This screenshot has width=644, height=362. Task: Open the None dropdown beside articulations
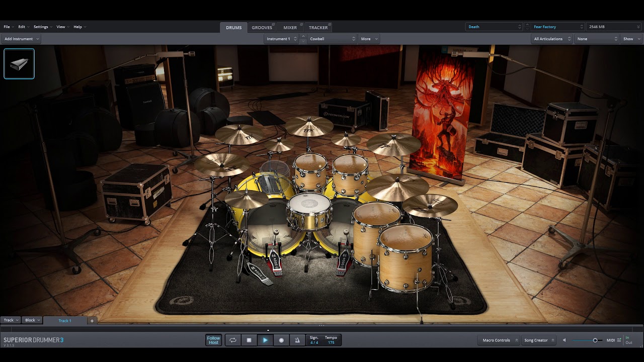597,39
